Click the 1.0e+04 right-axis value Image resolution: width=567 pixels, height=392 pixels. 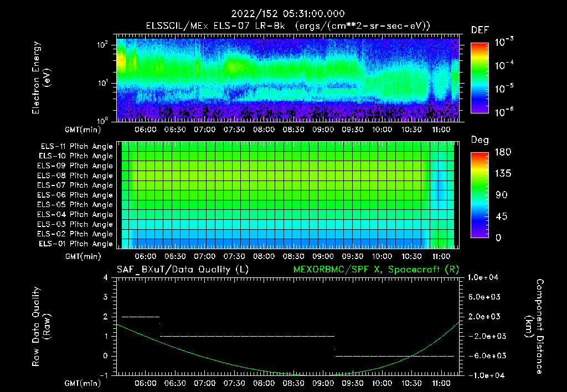pos(483,277)
